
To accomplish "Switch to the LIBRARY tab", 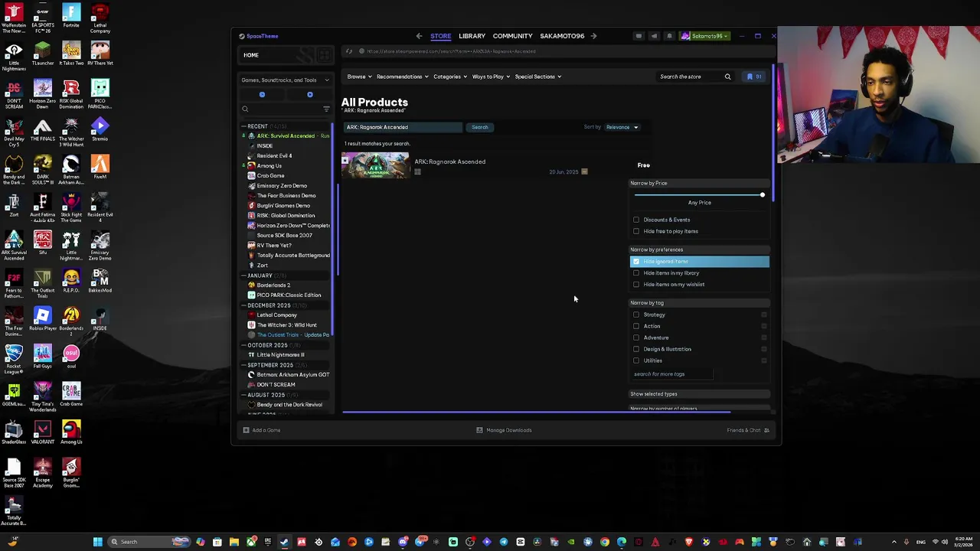I will (472, 36).
